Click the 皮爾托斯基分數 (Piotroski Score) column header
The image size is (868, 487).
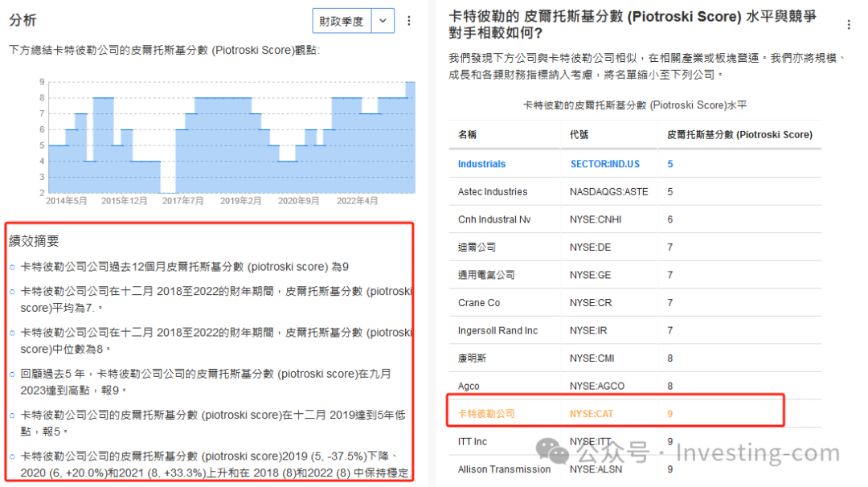(x=739, y=134)
